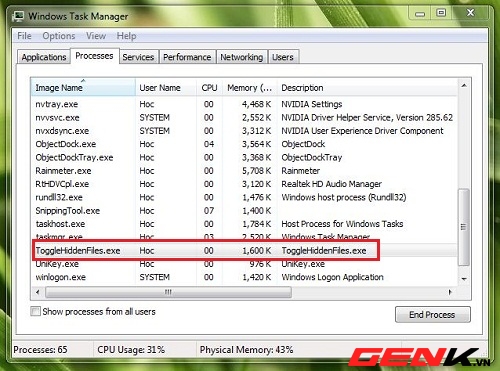Click the vertical scrollbar up arrow
The width and height of the screenshot is (500, 371).
(464, 86)
